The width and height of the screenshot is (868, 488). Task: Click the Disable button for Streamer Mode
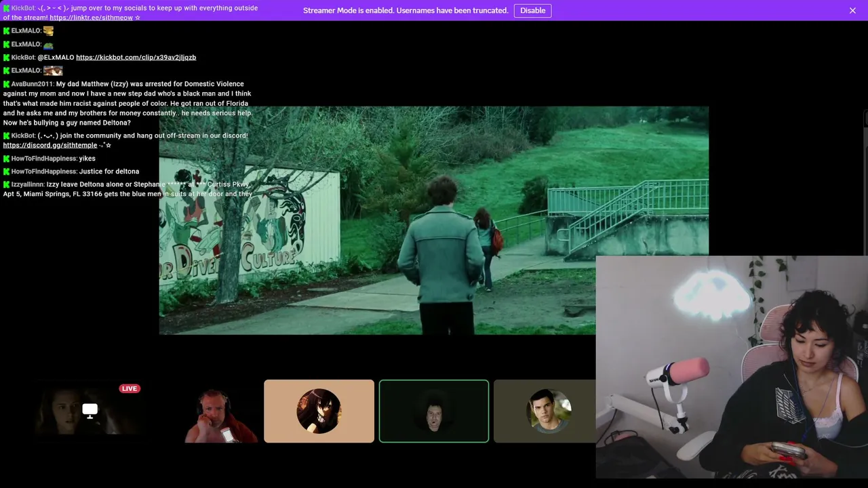click(x=532, y=10)
